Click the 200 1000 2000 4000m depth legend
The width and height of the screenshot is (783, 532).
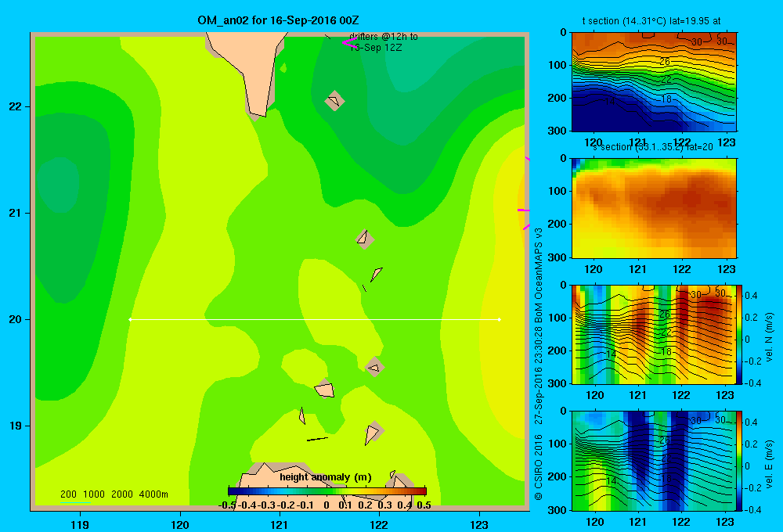click(114, 494)
